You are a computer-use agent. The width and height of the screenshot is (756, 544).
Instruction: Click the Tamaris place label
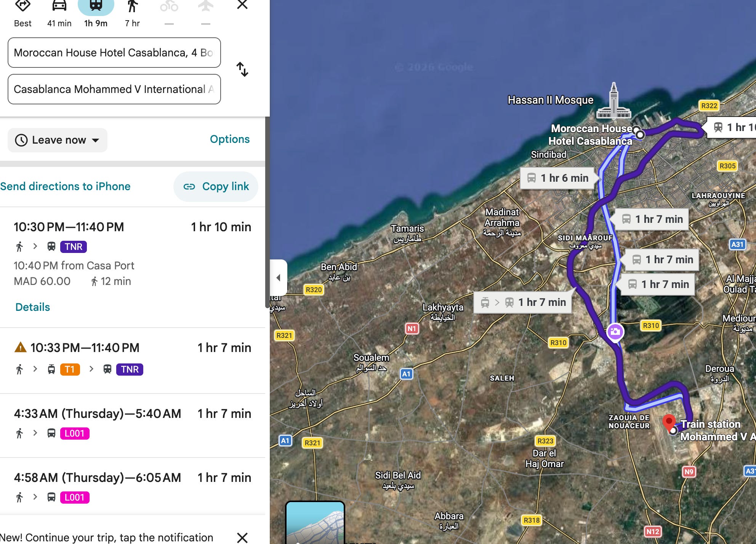(x=407, y=233)
